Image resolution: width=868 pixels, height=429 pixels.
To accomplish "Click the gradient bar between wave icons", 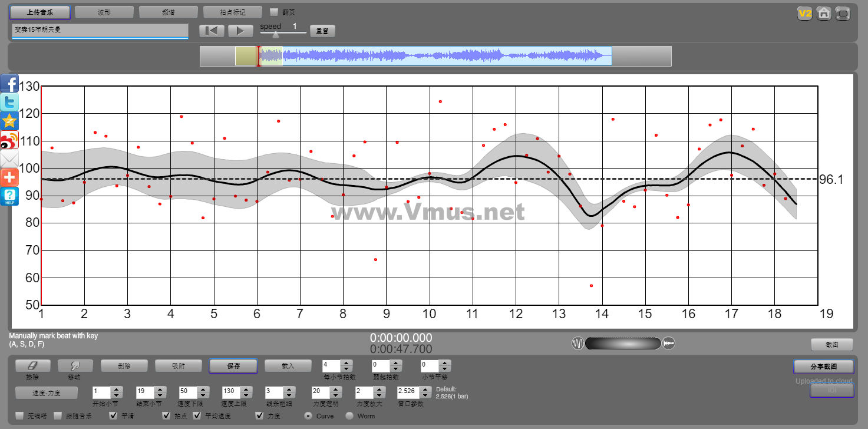I will click(623, 344).
